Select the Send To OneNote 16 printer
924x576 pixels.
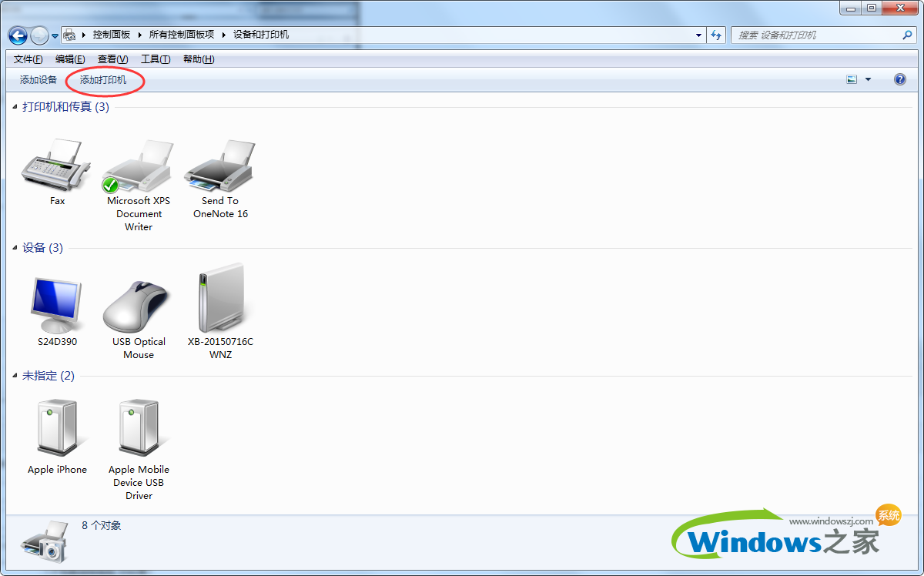pos(220,166)
